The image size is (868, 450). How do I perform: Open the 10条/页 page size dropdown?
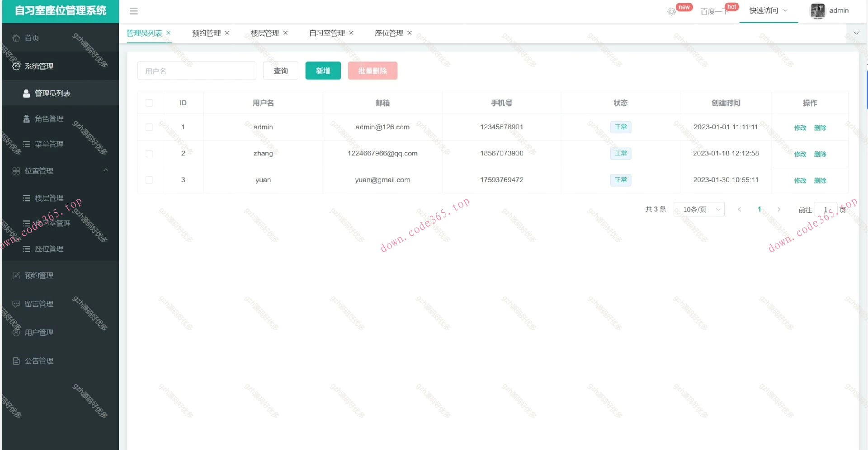[x=699, y=210]
